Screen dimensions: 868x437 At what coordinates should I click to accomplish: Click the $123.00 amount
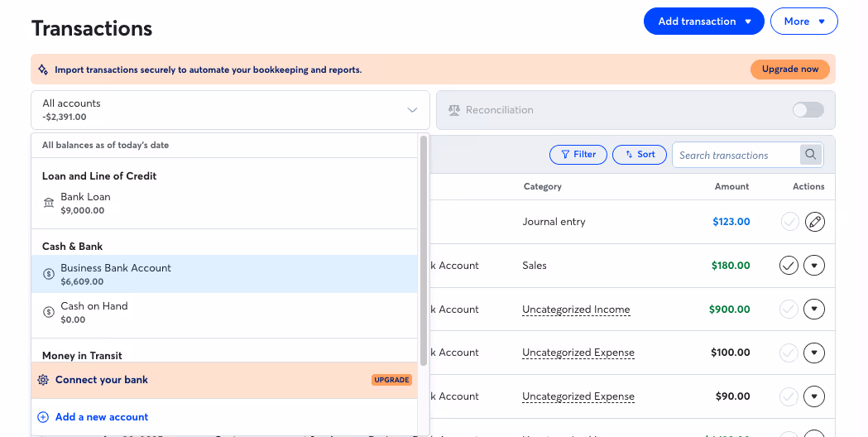pyautogui.click(x=731, y=222)
